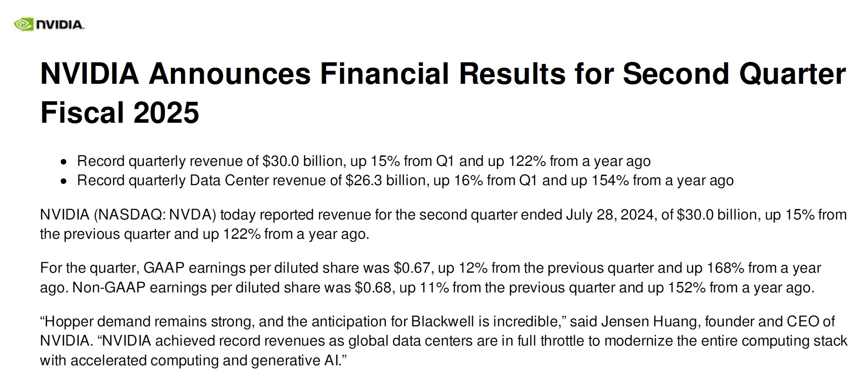The height and width of the screenshot is (377, 868).
Task: Click the date "July 28, 2024"
Action: [x=610, y=215]
